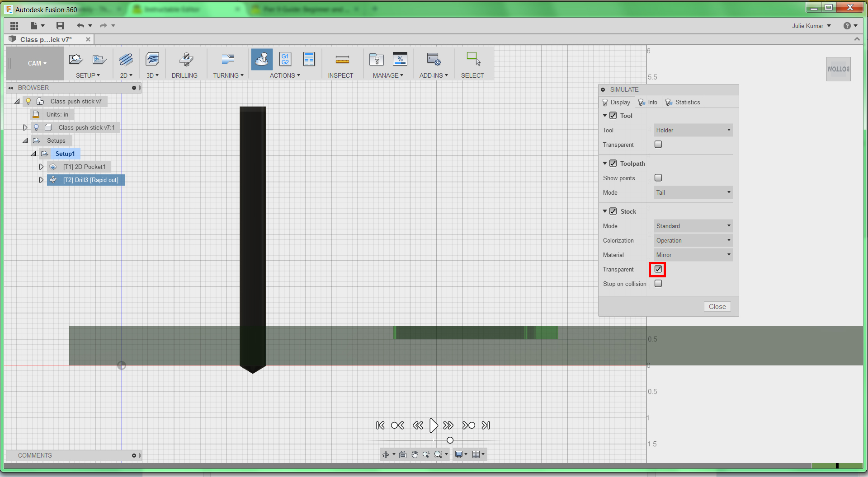The width and height of the screenshot is (868, 477).
Task: Open the Task Manager percent icon
Action: 400,59
